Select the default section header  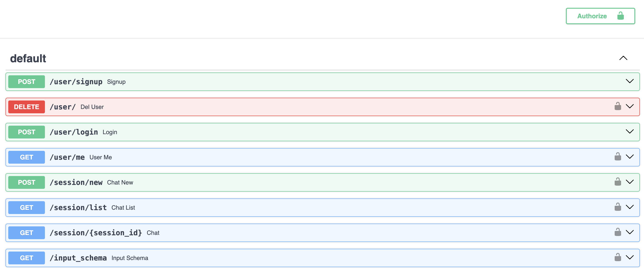(x=28, y=58)
